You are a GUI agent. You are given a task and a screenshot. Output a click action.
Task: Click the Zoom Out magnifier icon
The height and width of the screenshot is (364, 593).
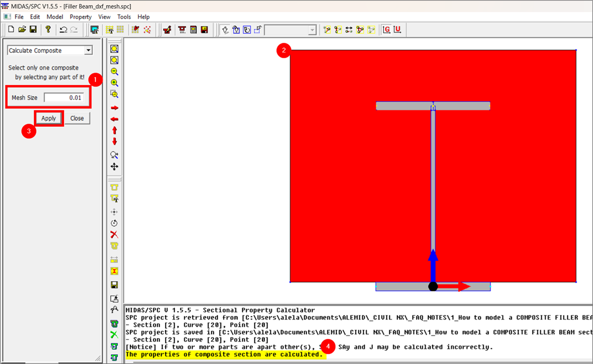click(114, 72)
